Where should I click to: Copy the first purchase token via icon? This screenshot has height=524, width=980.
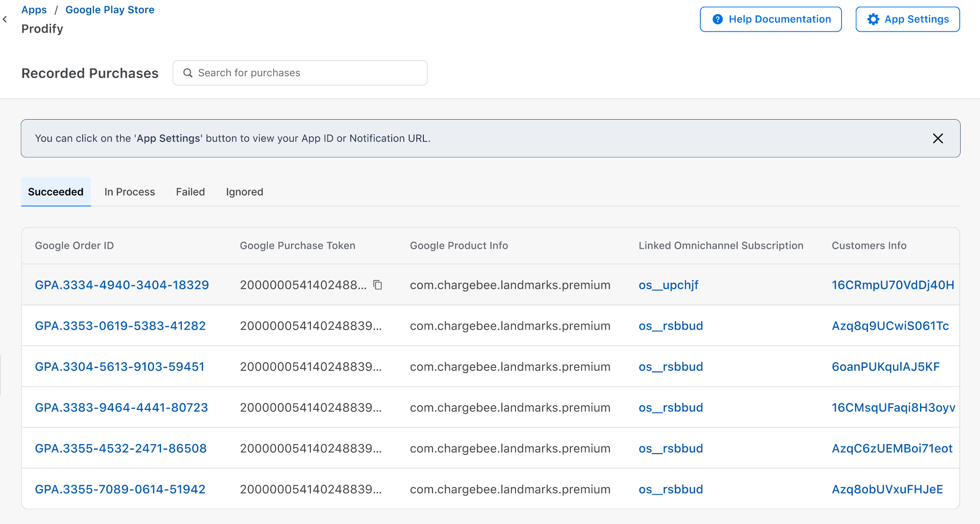(x=378, y=285)
